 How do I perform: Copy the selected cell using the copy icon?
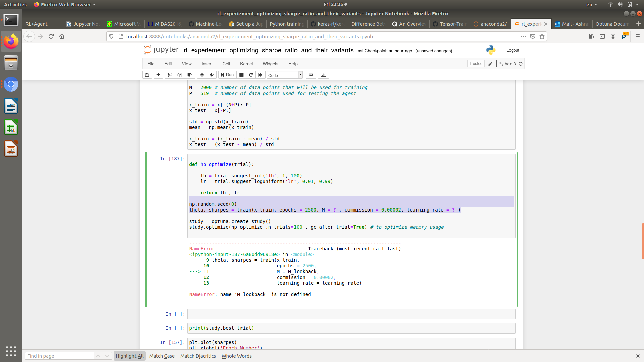179,75
